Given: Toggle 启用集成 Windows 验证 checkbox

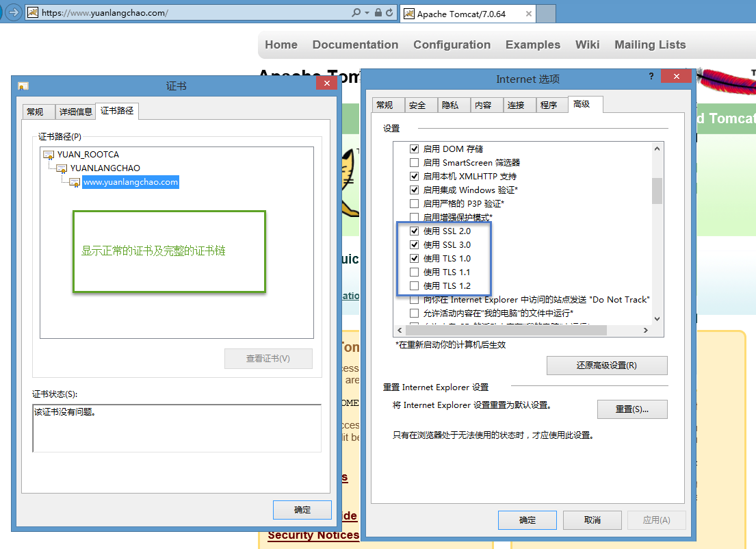Looking at the screenshot, I should tap(414, 190).
